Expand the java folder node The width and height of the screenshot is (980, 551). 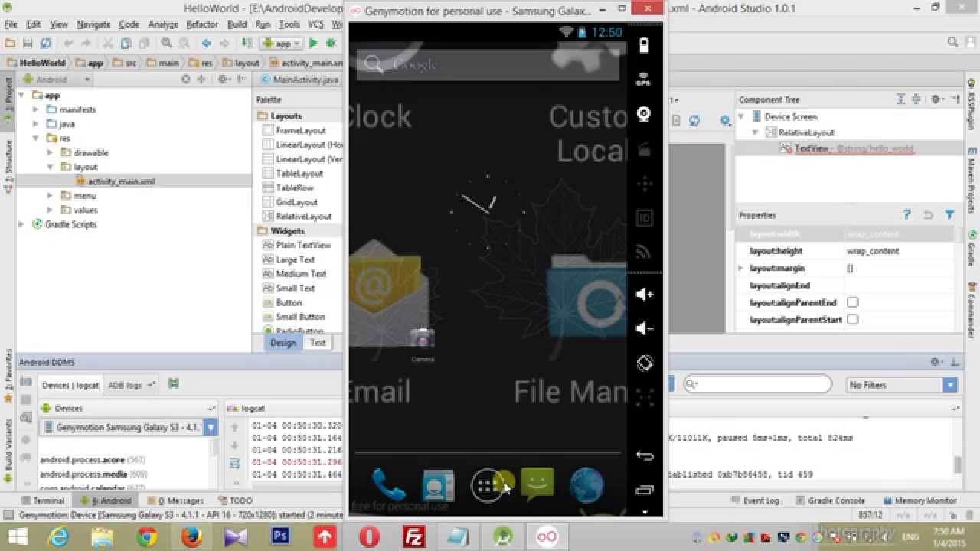click(36, 124)
